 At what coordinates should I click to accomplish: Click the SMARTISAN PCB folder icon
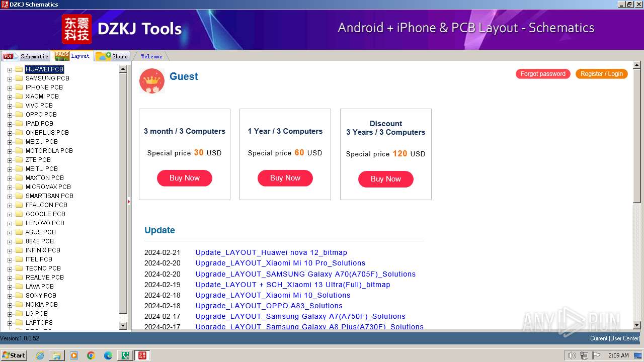tap(19, 196)
